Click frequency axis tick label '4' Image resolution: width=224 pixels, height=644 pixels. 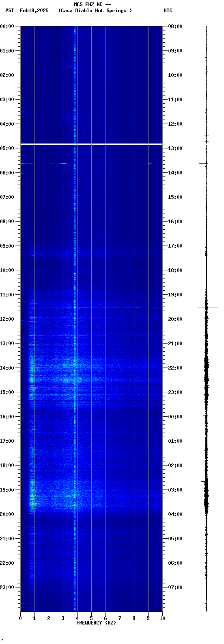(77, 618)
